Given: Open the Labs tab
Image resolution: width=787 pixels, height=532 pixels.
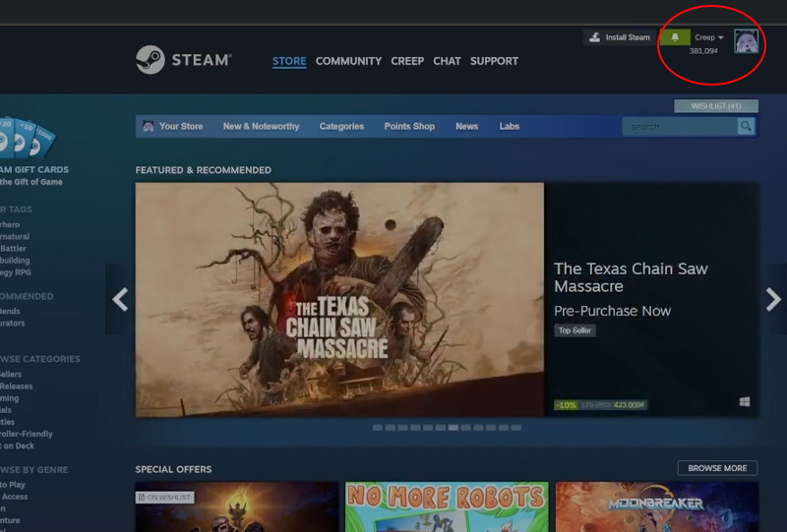Looking at the screenshot, I should [509, 127].
